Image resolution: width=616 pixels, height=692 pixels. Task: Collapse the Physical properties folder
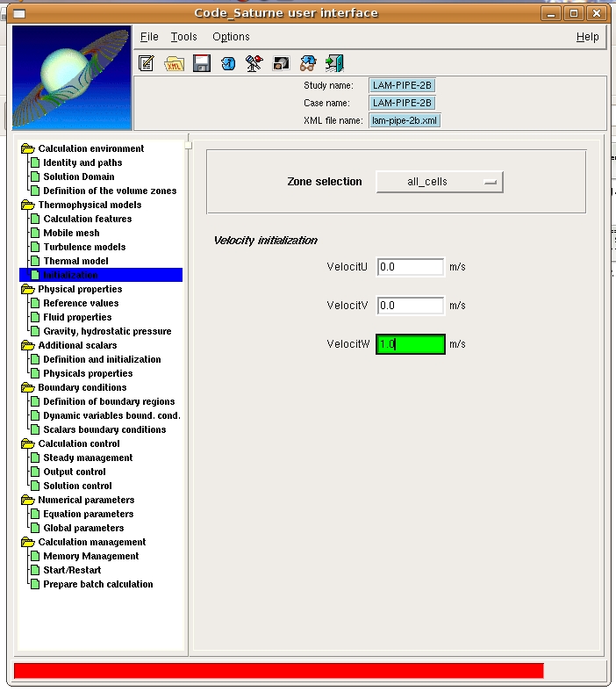click(x=28, y=289)
